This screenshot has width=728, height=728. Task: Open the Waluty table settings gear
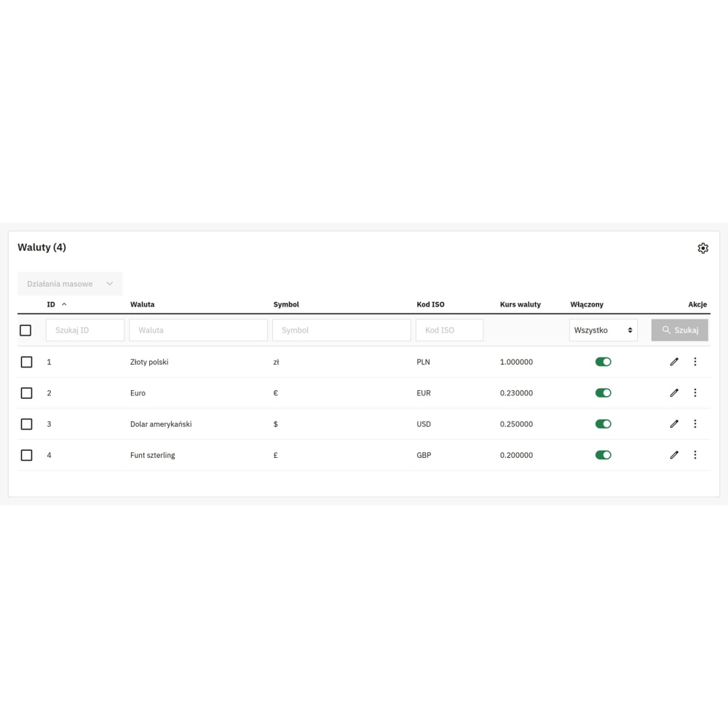[x=703, y=248]
